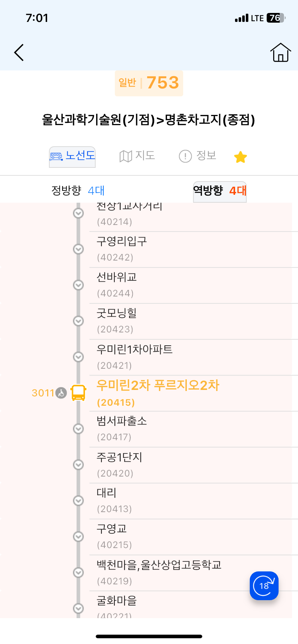Tap the blue refresh countdown button
The image size is (298, 644).
(264, 586)
